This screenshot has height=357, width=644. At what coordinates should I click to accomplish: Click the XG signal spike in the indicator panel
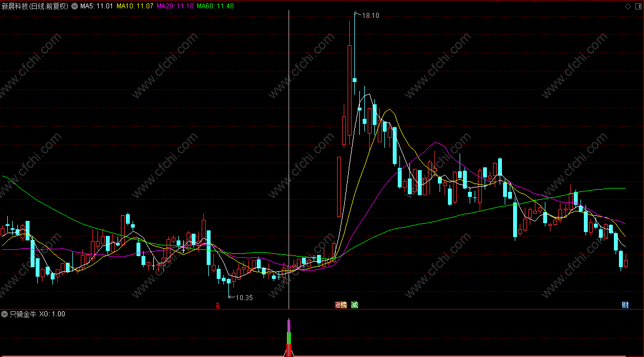tap(289, 337)
